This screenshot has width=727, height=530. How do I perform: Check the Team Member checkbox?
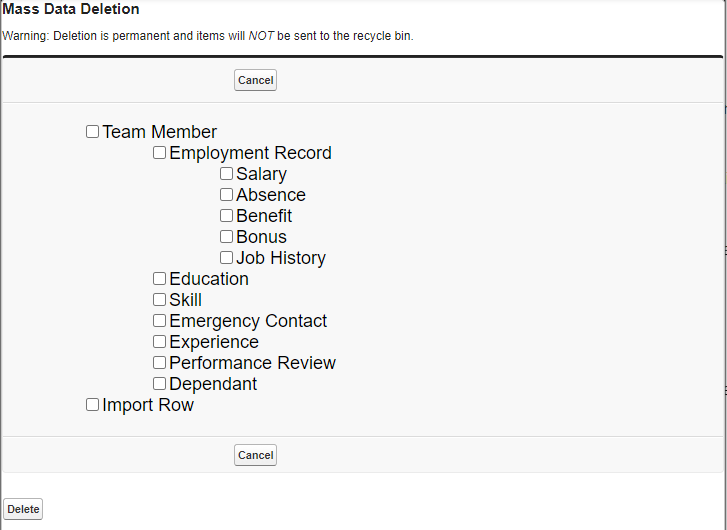point(93,132)
